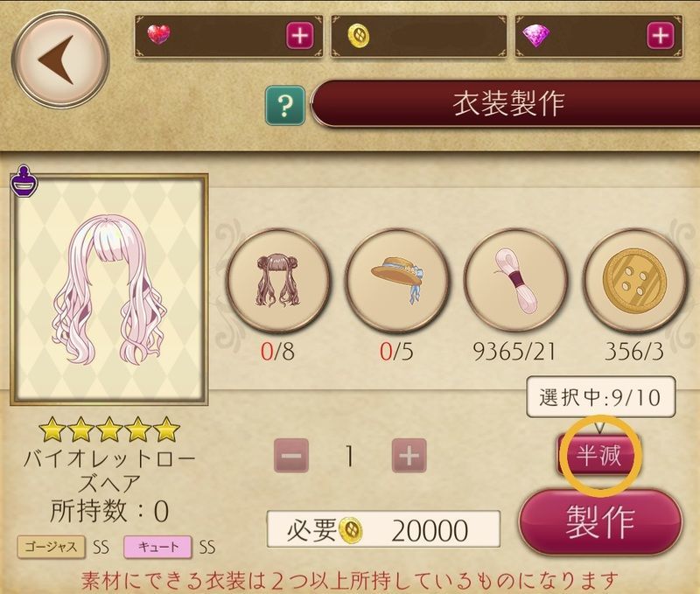Select the pink thread spool material
700x594 pixels.
pos(516,281)
